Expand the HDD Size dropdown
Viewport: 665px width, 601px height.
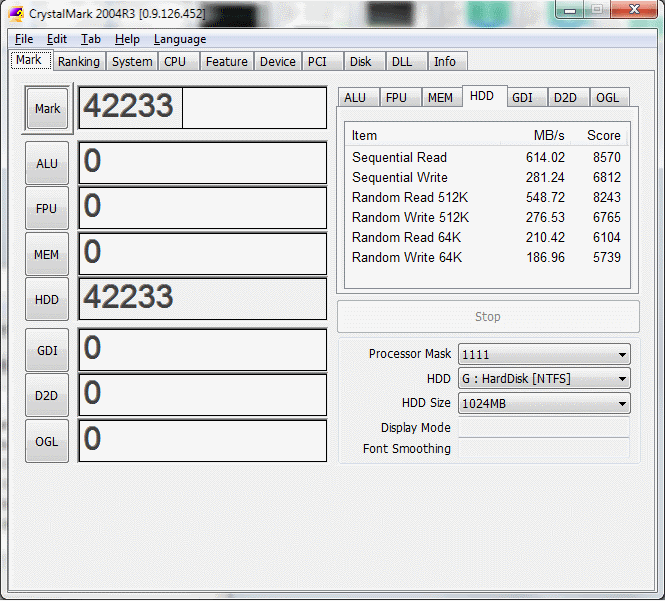point(544,404)
